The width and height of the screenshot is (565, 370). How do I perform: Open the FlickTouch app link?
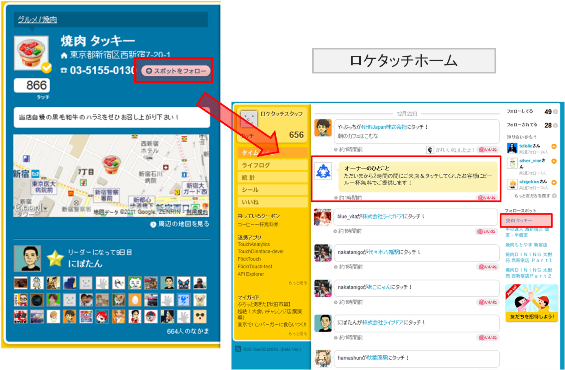(x=249, y=259)
